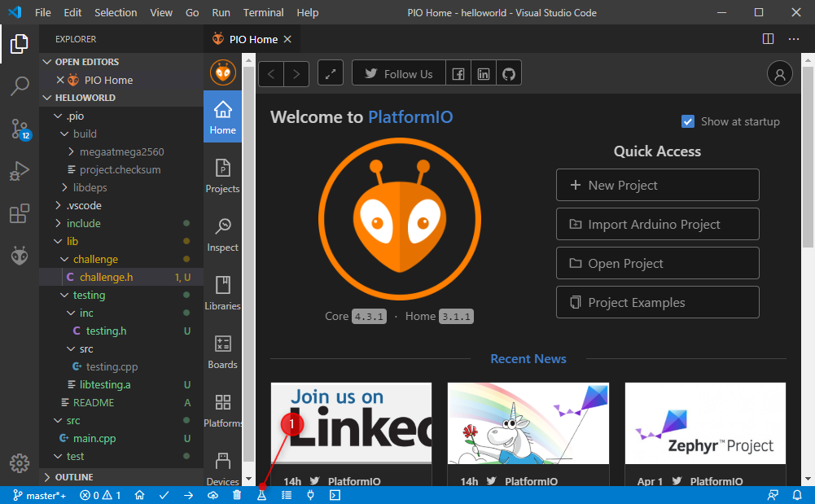
Task: Expand the include folder
Action: (121, 223)
